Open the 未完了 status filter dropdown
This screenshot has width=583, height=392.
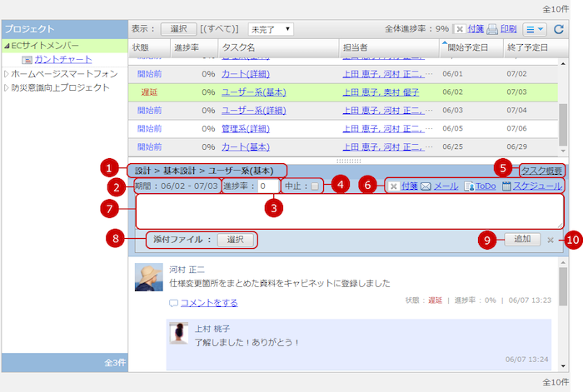[x=272, y=29]
